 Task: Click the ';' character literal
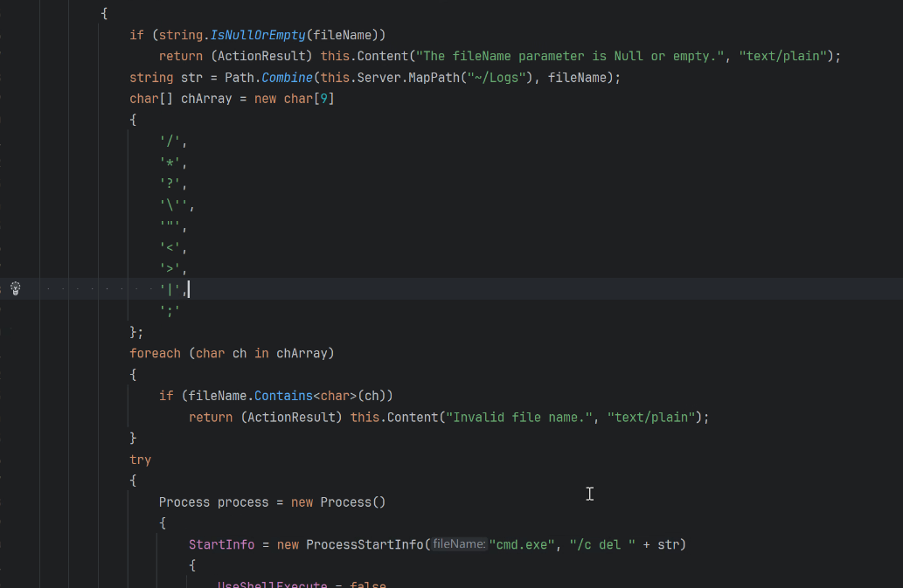pyautogui.click(x=170, y=311)
